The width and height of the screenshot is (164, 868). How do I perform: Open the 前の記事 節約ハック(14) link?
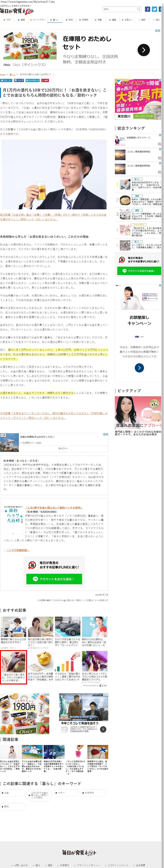point(53,217)
